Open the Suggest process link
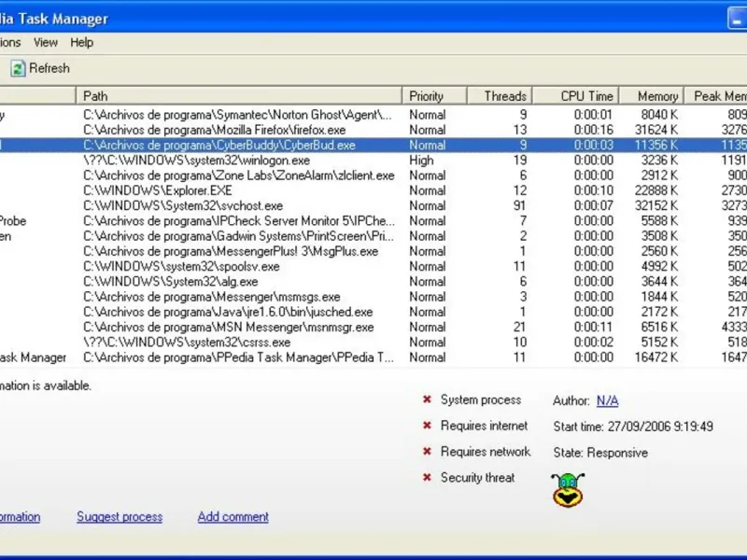747x560 pixels. click(120, 517)
